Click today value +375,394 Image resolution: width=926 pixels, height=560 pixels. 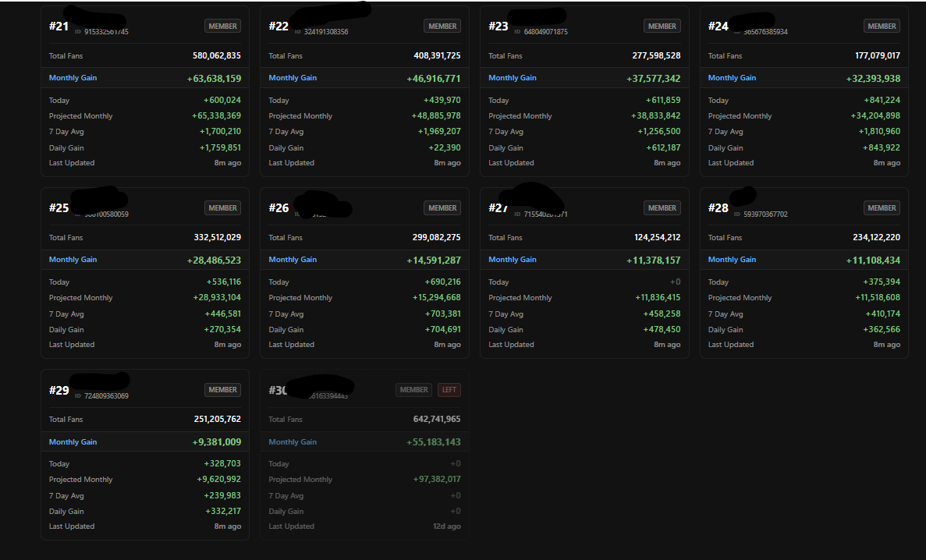[882, 282]
